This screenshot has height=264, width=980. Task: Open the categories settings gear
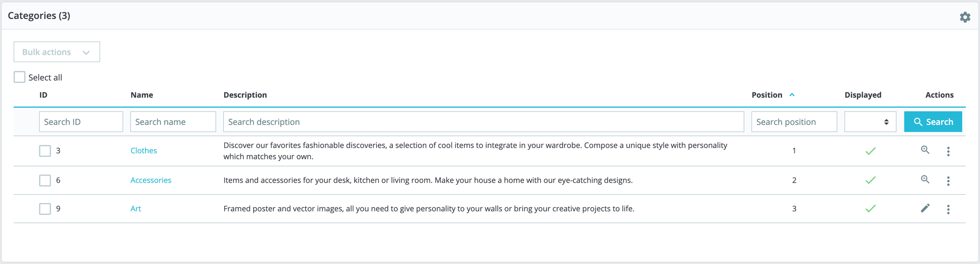tap(965, 17)
